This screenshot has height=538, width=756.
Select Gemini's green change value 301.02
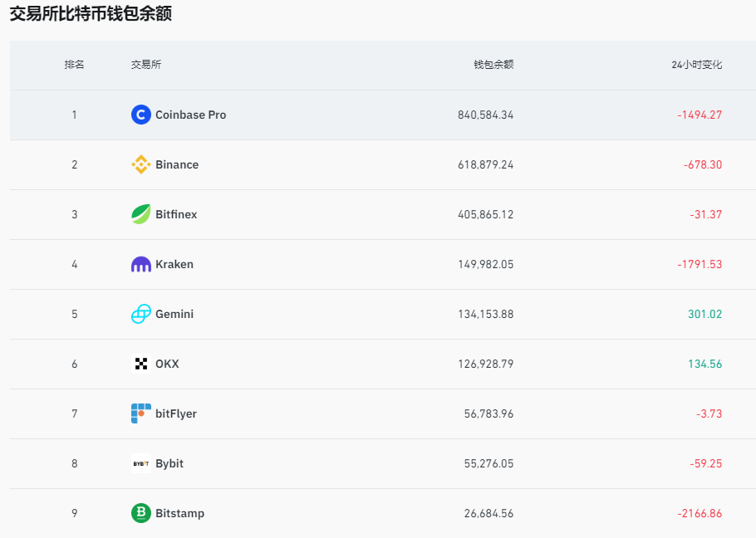pyautogui.click(x=706, y=314)
